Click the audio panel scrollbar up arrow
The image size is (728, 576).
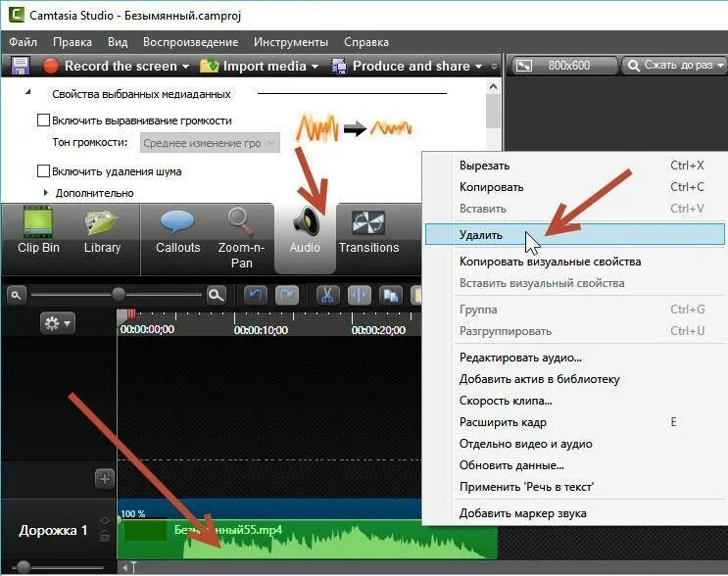(x=493, y=86)
